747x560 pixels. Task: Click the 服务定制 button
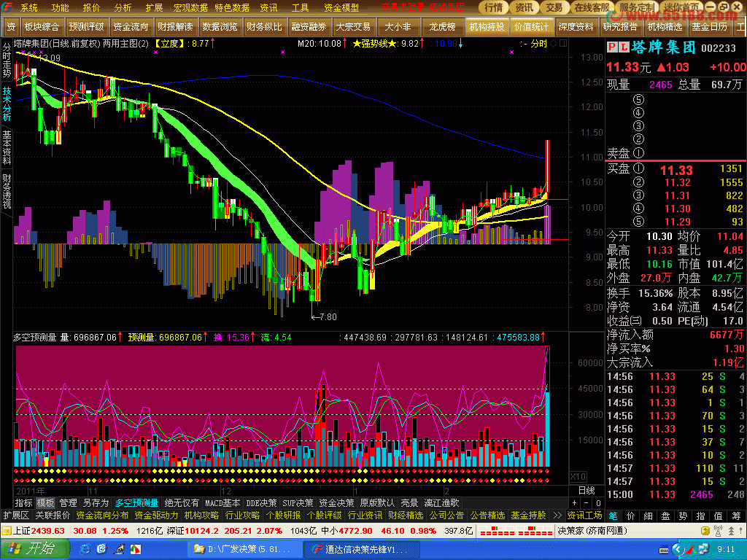click(x=638, y=7)
